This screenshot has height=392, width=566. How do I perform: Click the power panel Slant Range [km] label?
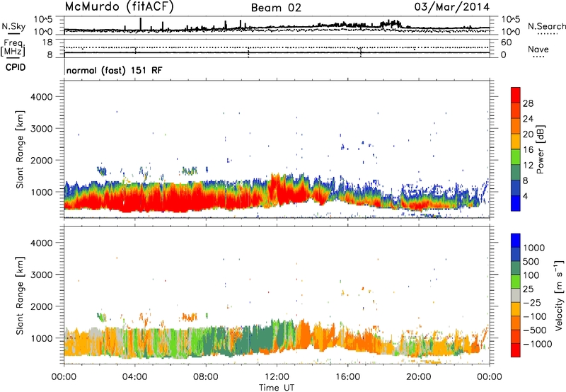(20, 149)
